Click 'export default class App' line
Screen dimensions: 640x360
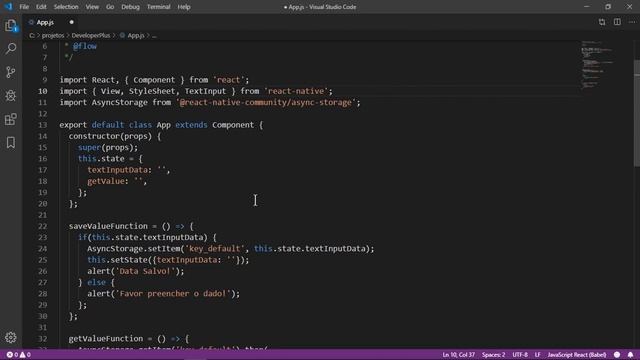(161, 125)
